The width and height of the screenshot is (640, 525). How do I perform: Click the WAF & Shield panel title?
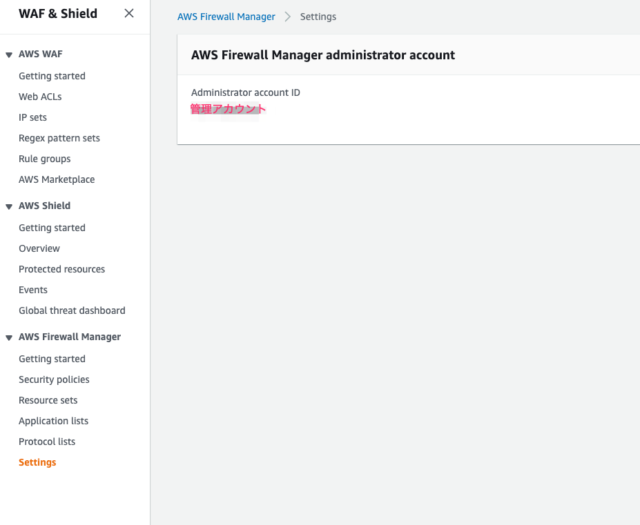[x=58, y=13]
